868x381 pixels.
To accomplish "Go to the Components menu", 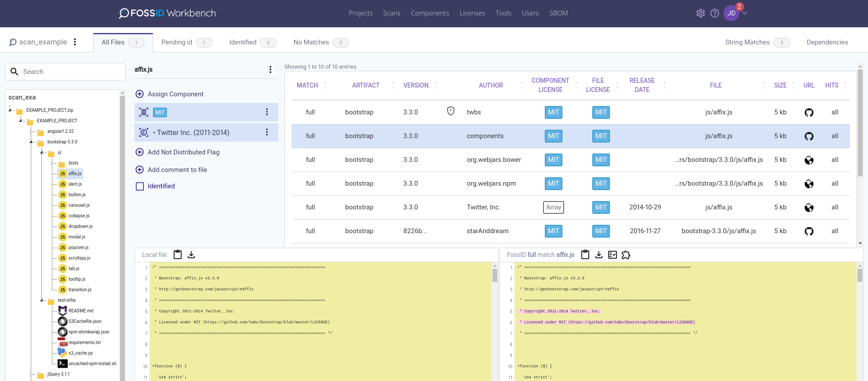I will pos(430,13).
